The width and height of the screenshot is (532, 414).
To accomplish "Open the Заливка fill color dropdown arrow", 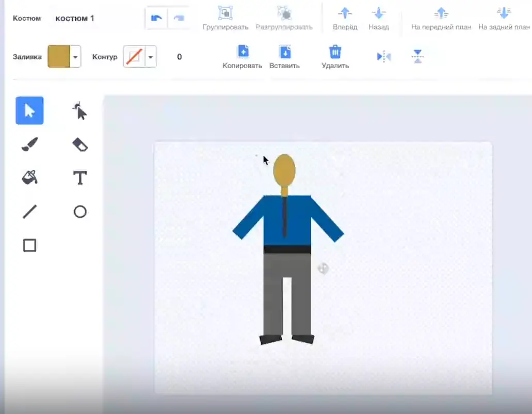I will (75, 57).
